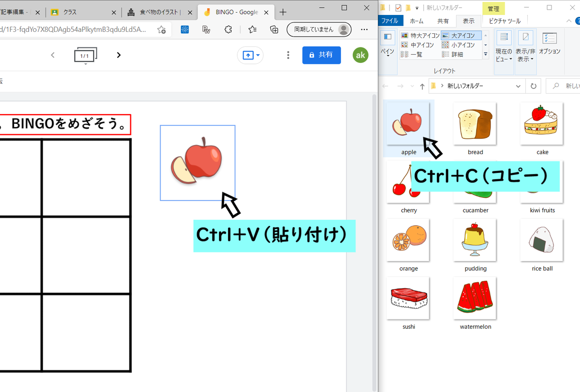Open the Collections icon in Edge

pyautogui.click(x=274, y=29)
